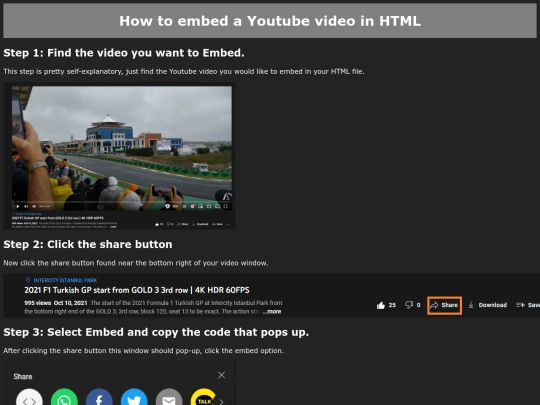Image resolution: width=540 pixels, height=405 pixels.
Task: Click the play icon in Step 1 video player
Action: point(18,206)
